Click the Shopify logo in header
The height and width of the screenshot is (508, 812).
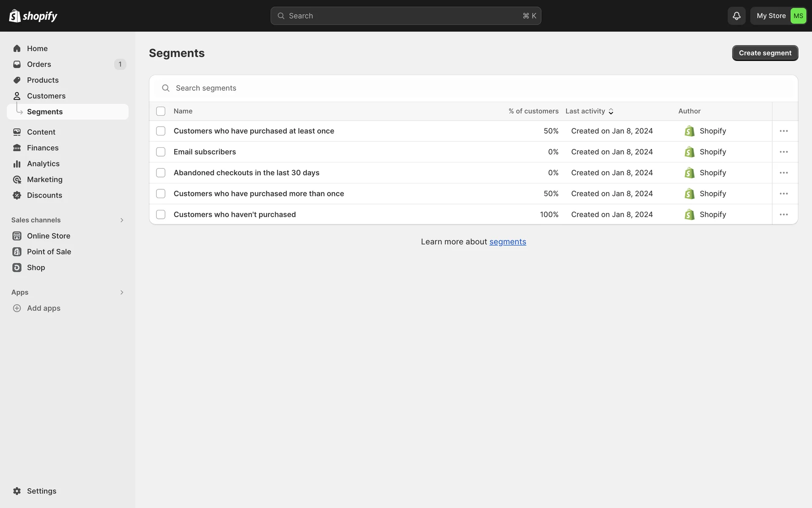[33, 16]
